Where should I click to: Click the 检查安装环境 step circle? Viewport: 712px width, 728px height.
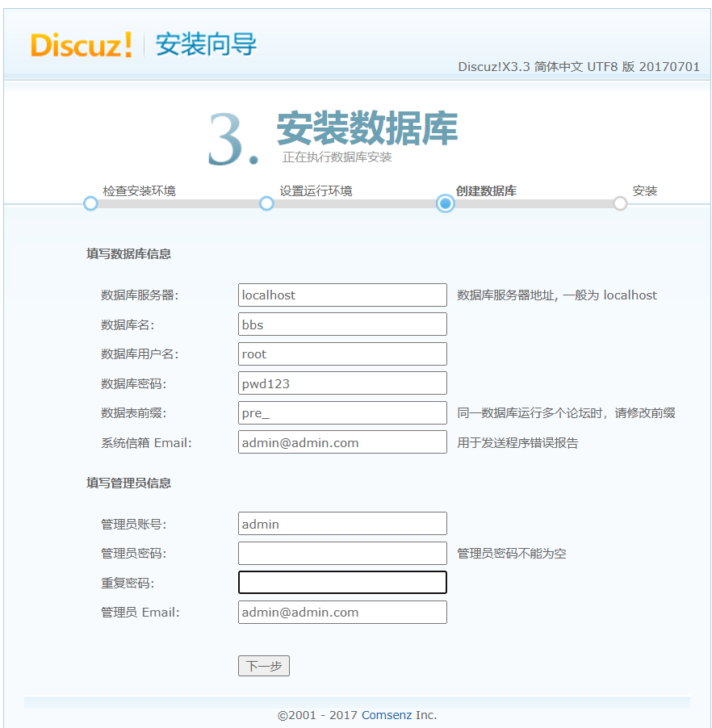point(90,203)
